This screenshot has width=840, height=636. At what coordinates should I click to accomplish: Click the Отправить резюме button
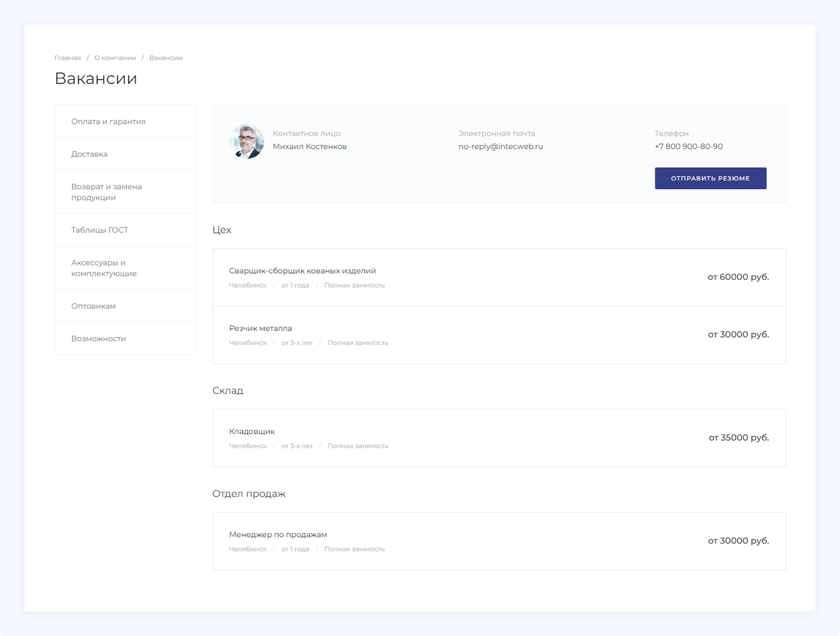pyautogui.click(x=710, y=178)
